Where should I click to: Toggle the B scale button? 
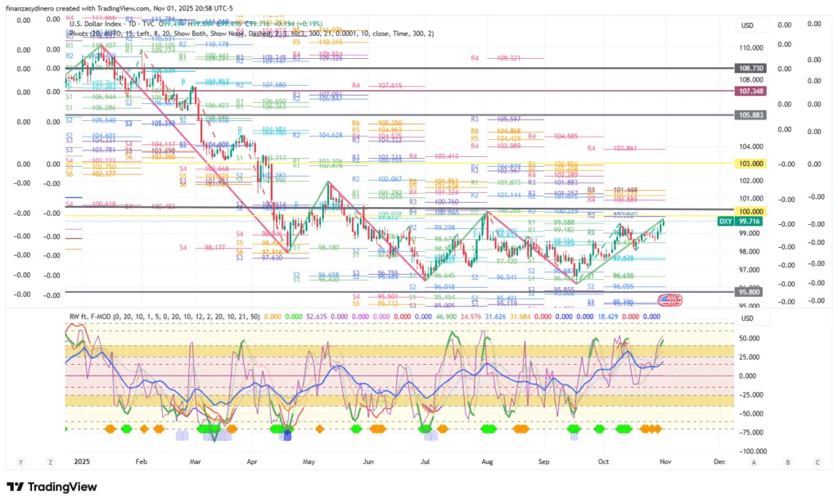[x=787, y=461]
